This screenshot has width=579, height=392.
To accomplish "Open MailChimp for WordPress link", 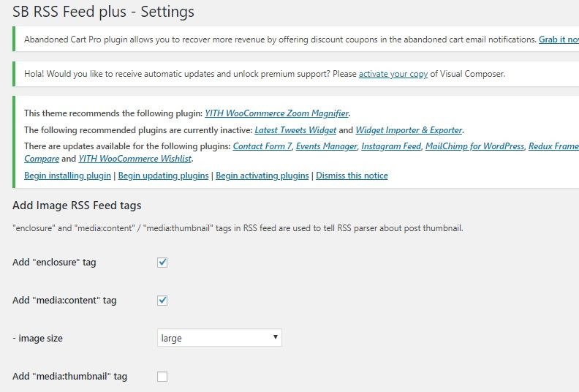I will coord(474,146).
